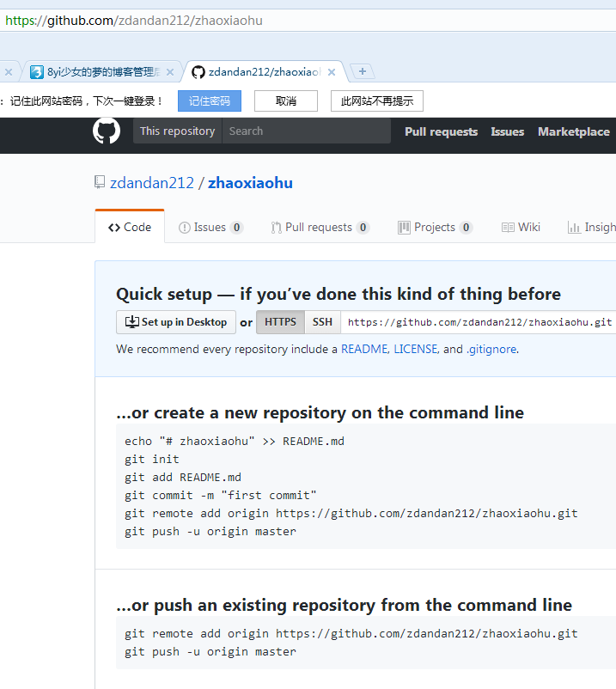This screenshot has width=616, height=689.
Task: Click the 'git add README.md' command line
Action: point(183,477)
